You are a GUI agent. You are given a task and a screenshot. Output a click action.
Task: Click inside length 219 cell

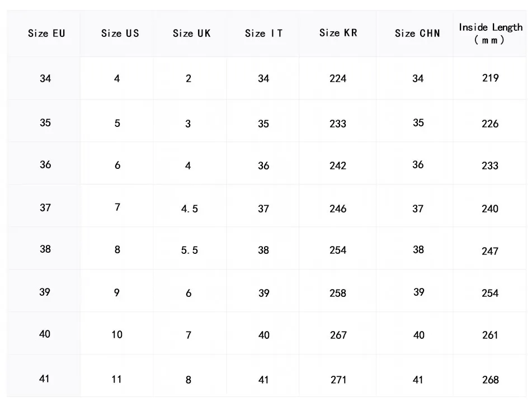(490, 78)
